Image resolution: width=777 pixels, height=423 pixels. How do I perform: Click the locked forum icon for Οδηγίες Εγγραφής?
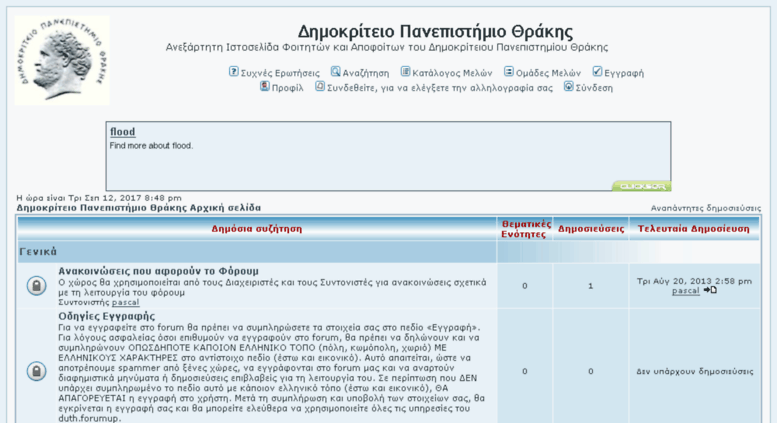[36, 371]
